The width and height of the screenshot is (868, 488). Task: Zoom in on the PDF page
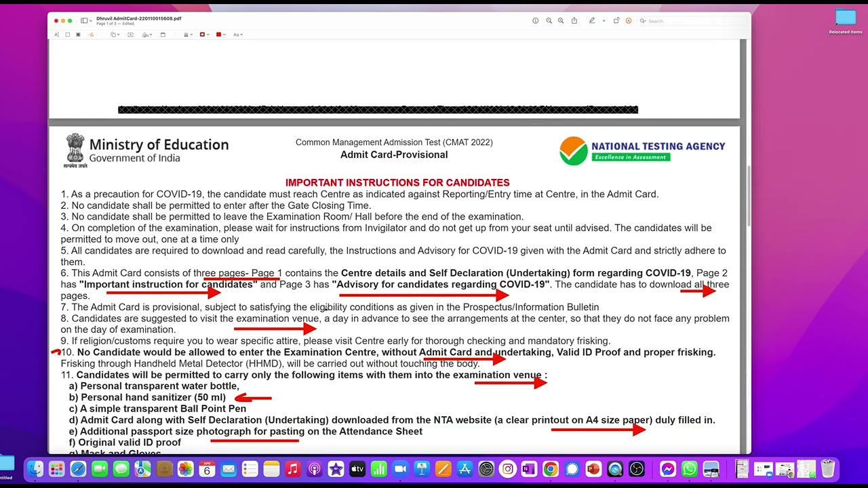(x=561, y=21)
